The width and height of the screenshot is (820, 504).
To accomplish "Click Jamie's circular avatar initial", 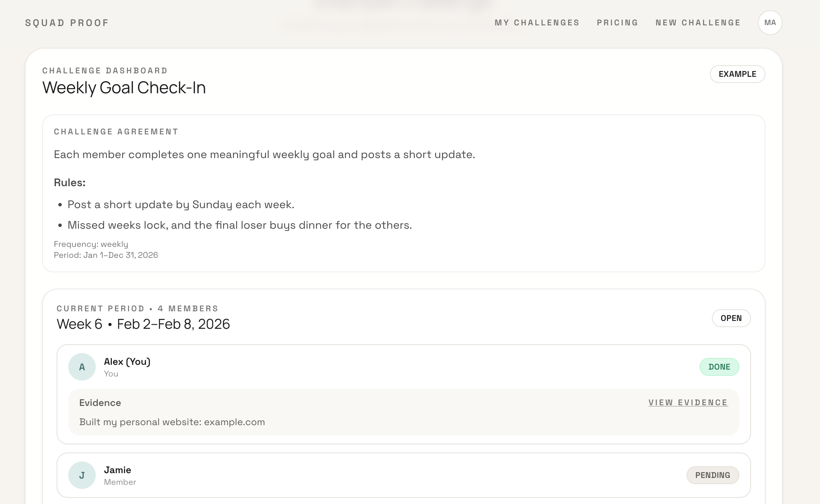I will click(82, 475).
